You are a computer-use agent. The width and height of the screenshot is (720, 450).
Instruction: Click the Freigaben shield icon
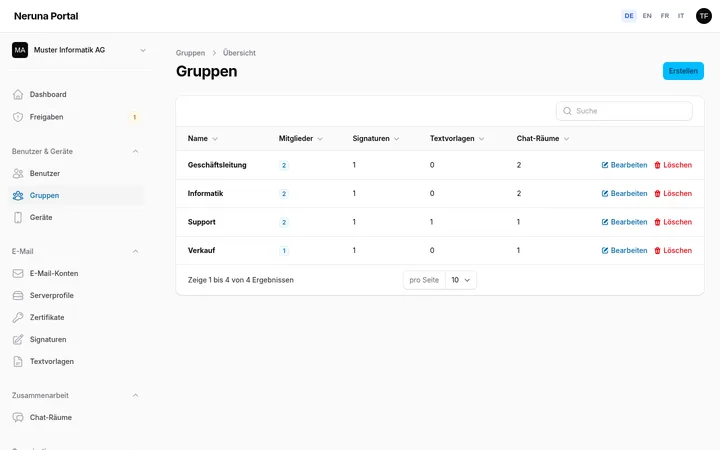18,117
